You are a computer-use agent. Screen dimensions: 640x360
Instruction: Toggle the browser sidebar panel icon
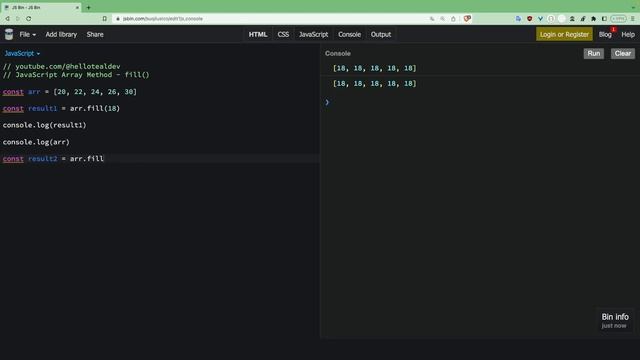pos(604,19)
